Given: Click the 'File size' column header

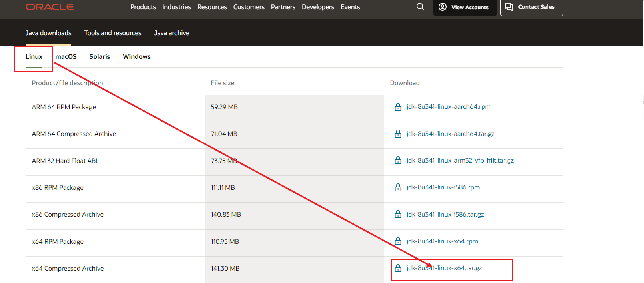Looking at the screenshot, I should (223, 83).
